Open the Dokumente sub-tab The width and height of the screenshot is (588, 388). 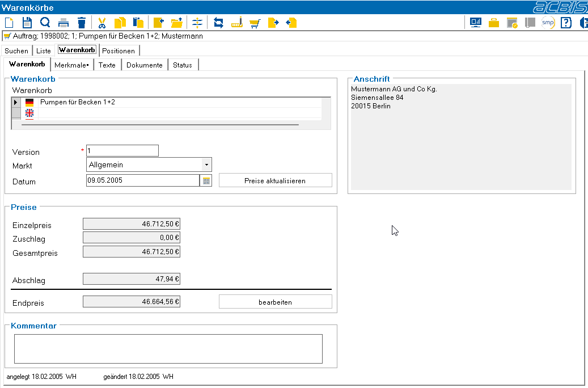pos(145,65)
